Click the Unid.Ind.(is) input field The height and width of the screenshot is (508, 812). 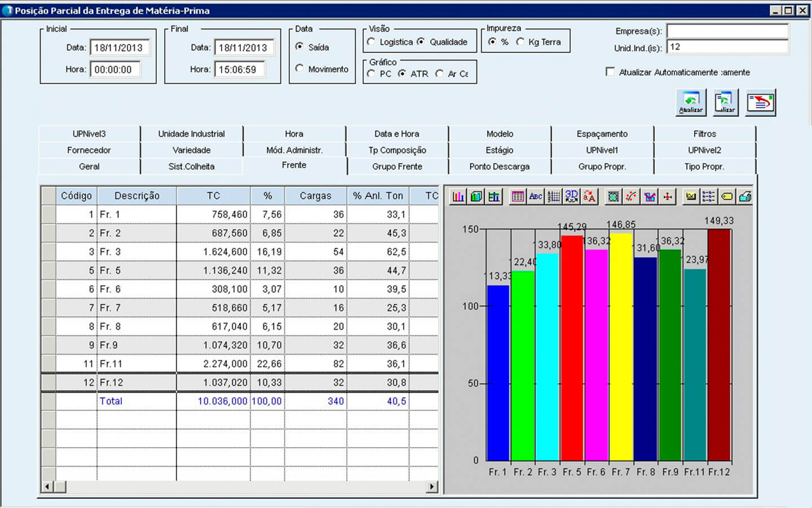[x=727, y=47]
